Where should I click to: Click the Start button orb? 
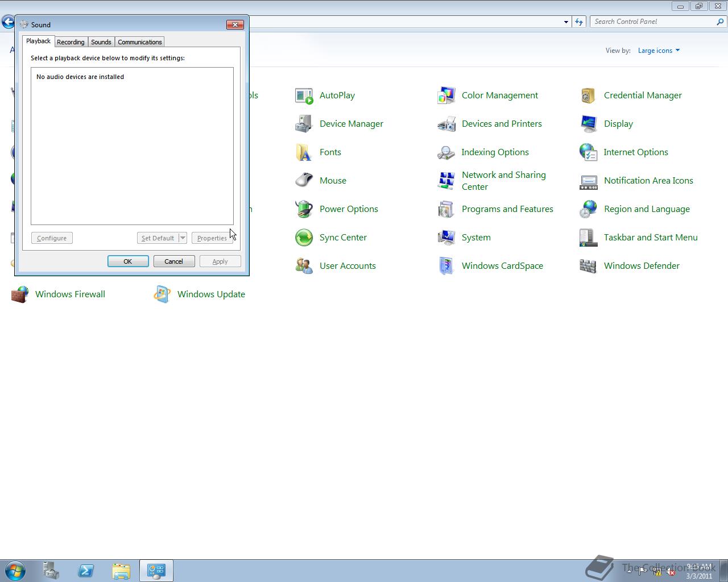(x=15, y=571)
